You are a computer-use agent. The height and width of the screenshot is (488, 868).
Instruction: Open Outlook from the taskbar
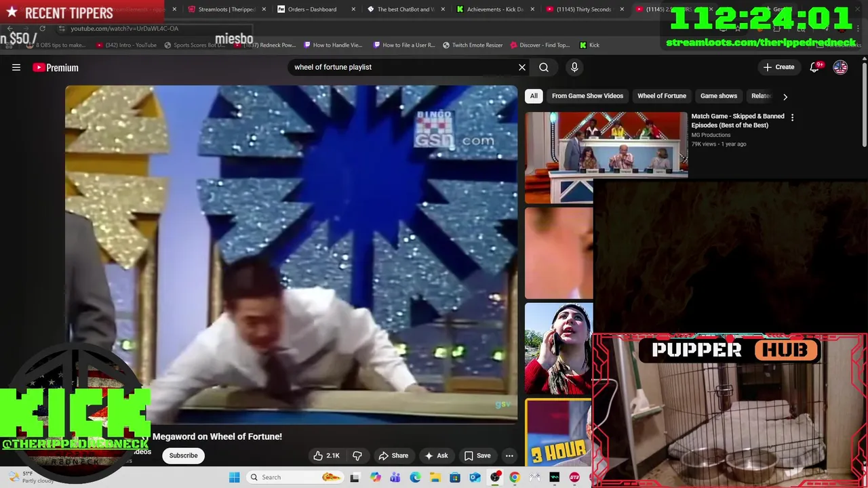475,477
